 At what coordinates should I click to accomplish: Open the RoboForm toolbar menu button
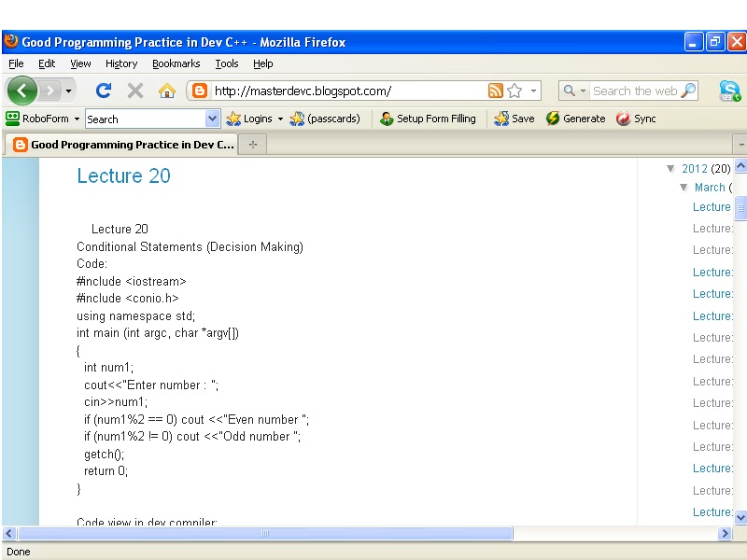(42, 119)
